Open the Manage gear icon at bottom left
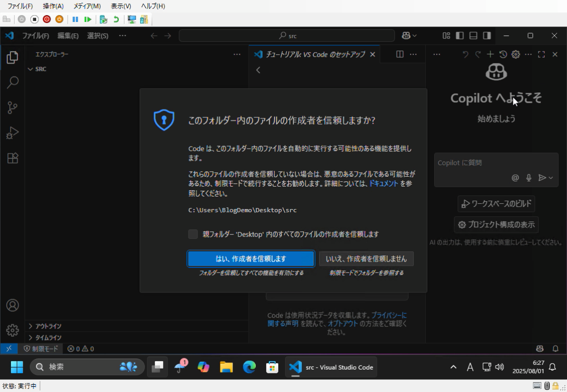The height and width of the screenshot is (392, 567). [13, 330]
